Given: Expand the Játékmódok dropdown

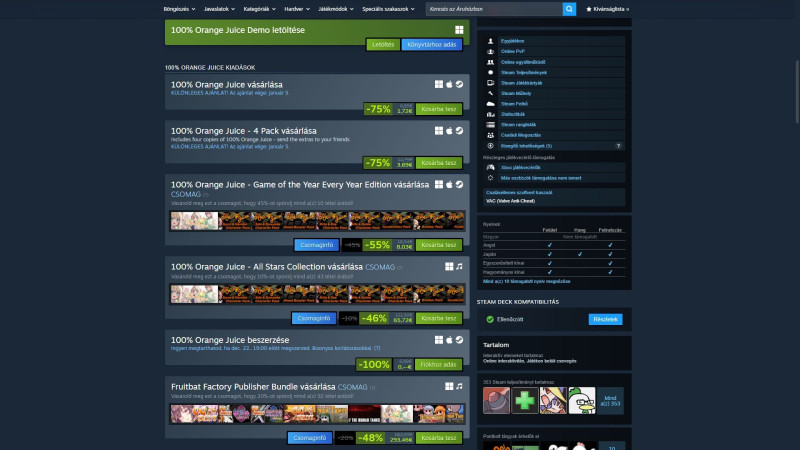Looking at the screenshot, I should (x=336, y=9).
